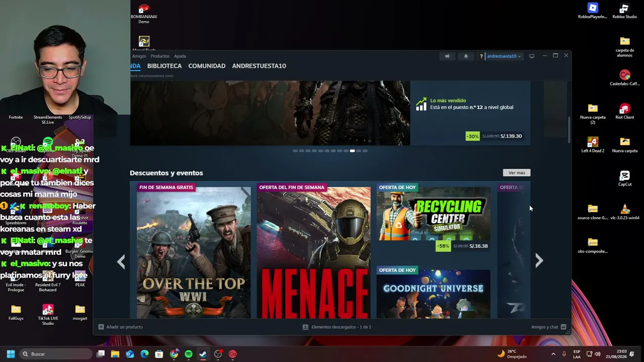Open OBS Studio from the taskbar
Viewport: 644px width, 362px height.
[218, 354]
